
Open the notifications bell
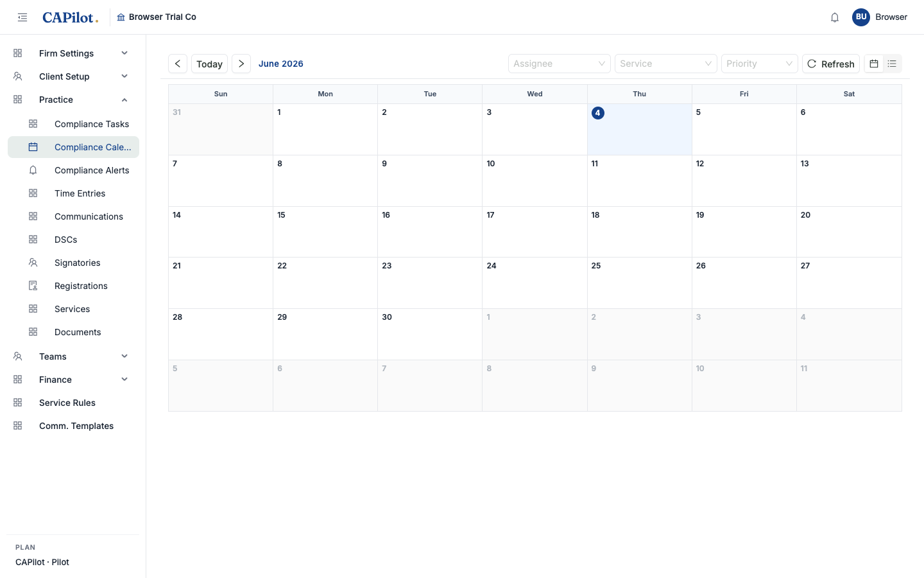(x=835, y=17)
